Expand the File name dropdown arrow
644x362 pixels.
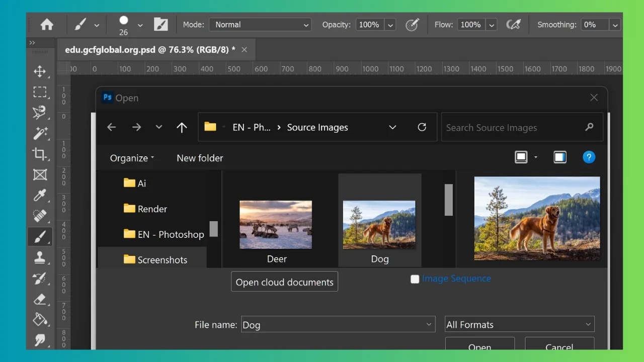click(429, 324)
